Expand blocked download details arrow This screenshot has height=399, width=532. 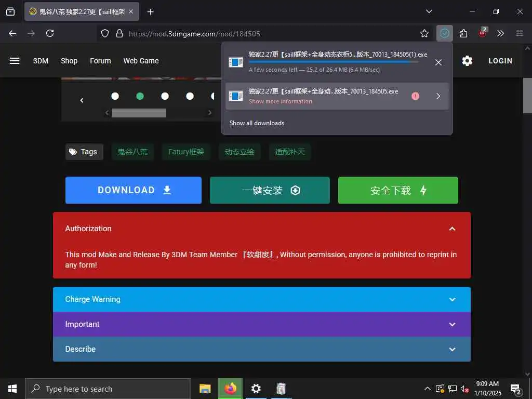coord(438,96)
